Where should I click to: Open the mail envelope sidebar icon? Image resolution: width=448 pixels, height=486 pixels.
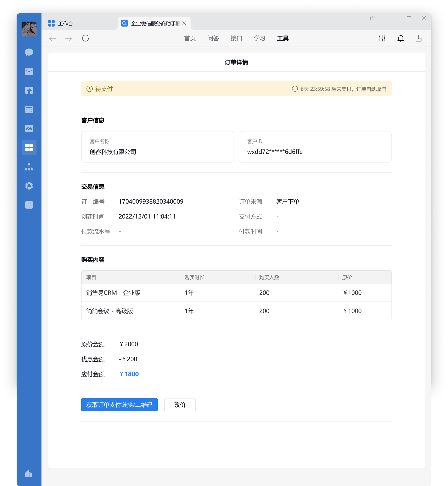[x=29, y=71]
